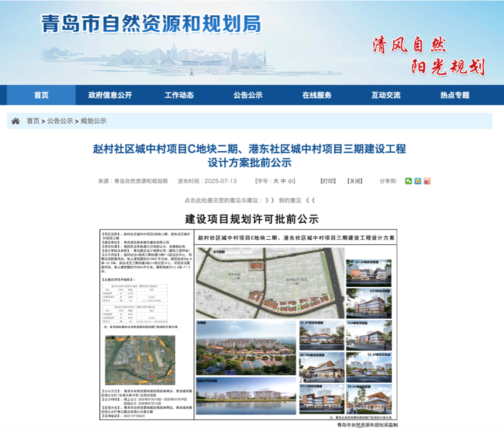The width and height of the screenshot is (504, 428).
Task: Click the home icon in the breadcrumb
Action: [x=16, y=121]
